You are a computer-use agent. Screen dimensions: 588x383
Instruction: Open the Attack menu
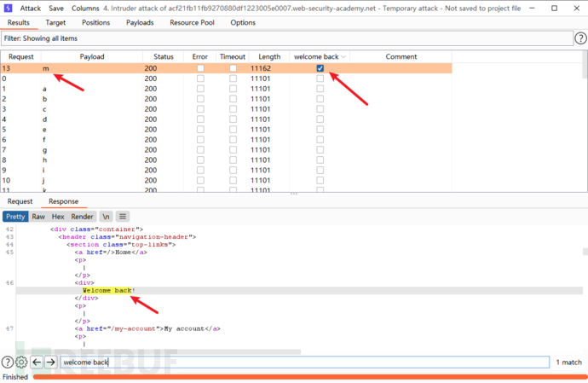tap(31, 9)
